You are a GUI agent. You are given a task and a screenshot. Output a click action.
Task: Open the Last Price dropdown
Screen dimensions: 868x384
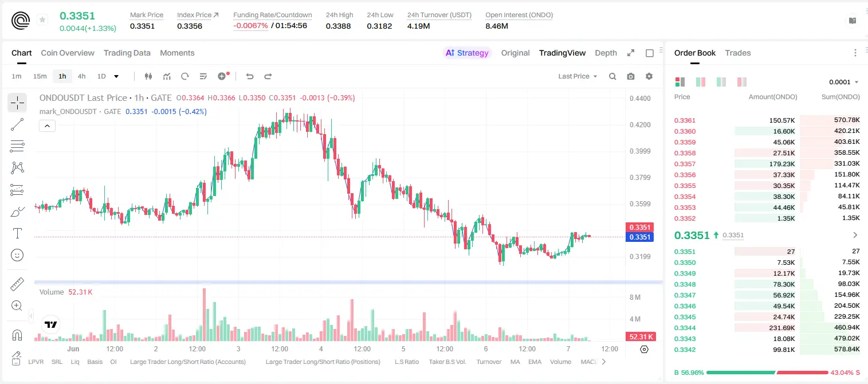pos(578,76)
